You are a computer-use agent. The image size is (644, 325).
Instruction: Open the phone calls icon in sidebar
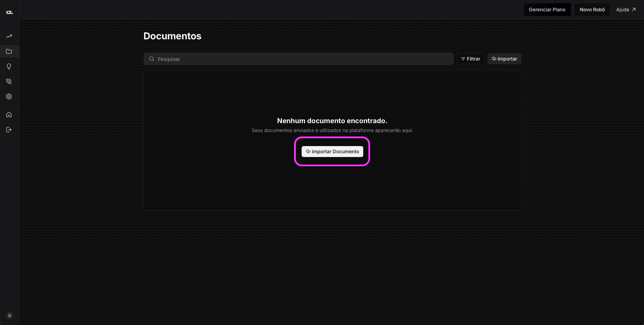click(x=9, y=81)
